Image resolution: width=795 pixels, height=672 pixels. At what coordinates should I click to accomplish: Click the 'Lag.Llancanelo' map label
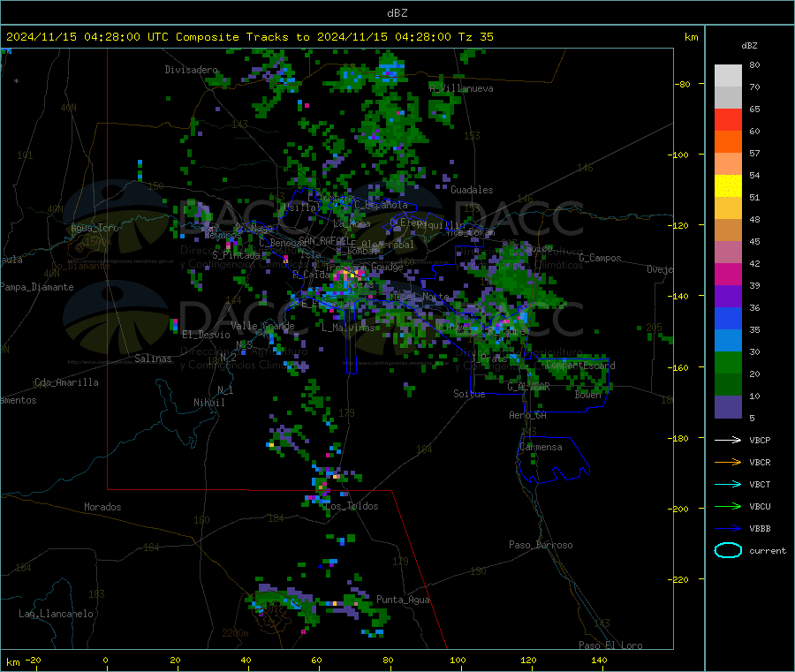point(56,615)
